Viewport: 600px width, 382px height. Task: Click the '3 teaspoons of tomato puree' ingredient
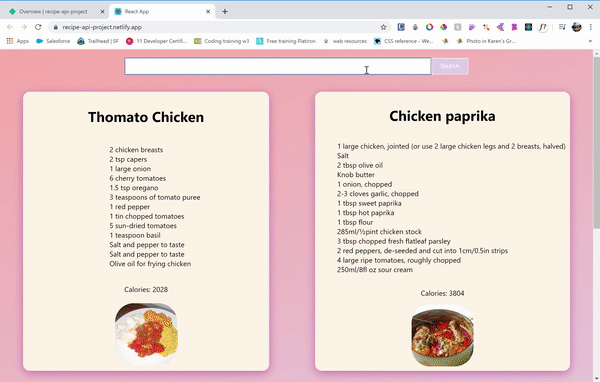click(x=155, y=197)
